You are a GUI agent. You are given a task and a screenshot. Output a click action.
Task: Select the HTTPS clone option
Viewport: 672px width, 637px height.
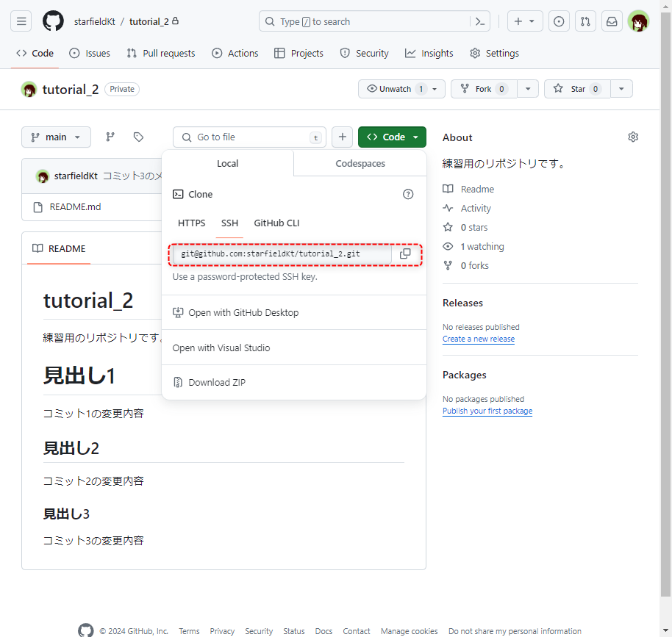192,223
